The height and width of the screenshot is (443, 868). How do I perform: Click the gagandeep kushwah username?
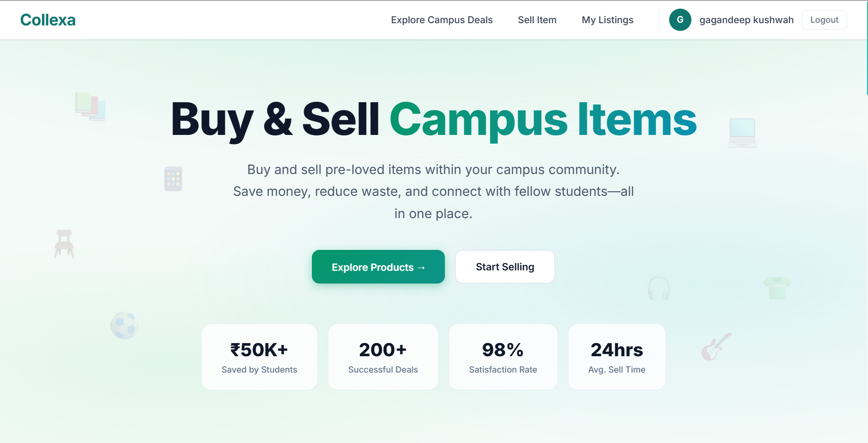tap(746, 20)
